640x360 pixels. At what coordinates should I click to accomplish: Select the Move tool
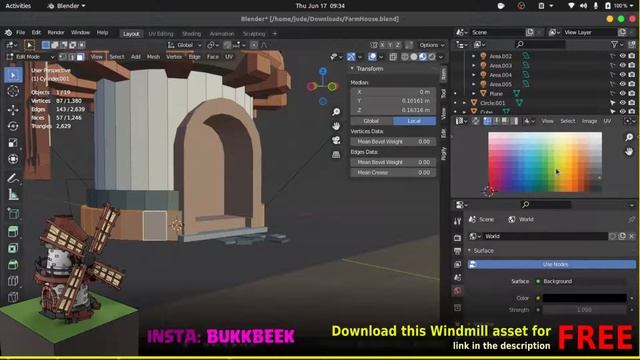(13, 110)
